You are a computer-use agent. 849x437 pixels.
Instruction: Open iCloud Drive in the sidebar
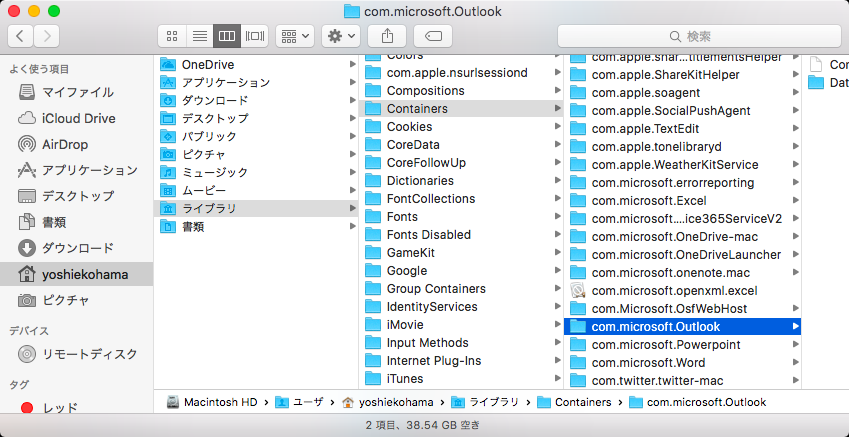tap(76, 118)
